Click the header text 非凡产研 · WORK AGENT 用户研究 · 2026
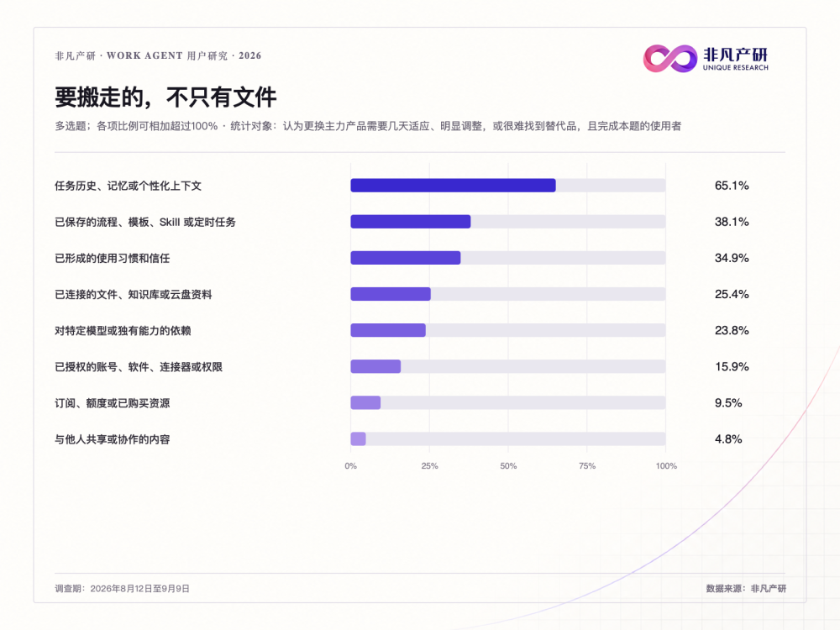This screenshot has height=630, width=840. point(158,55)
